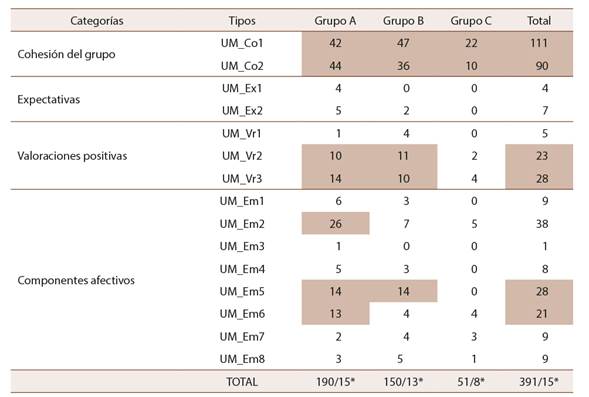Select the UM_Vr3 type cell

(x=242, y=178)
